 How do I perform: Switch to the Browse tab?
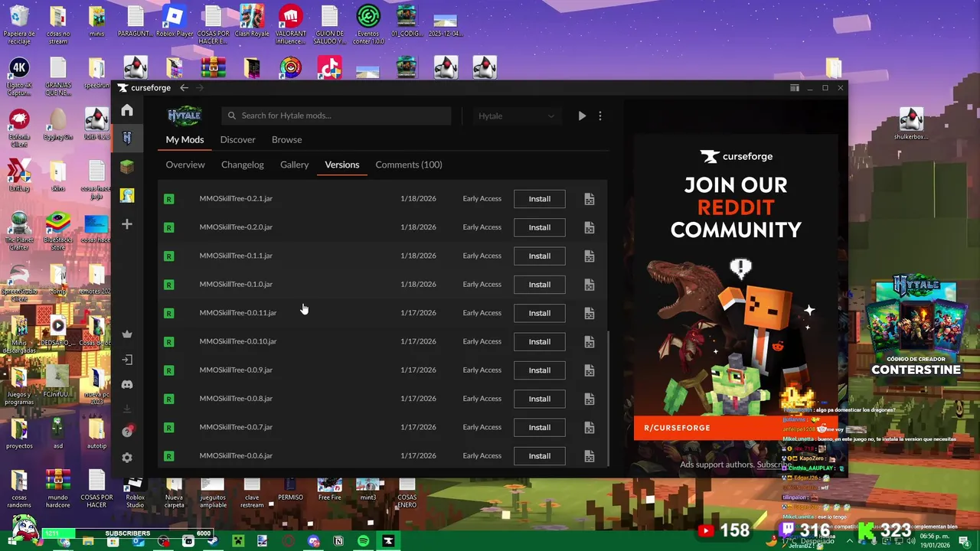pos(286,140)
